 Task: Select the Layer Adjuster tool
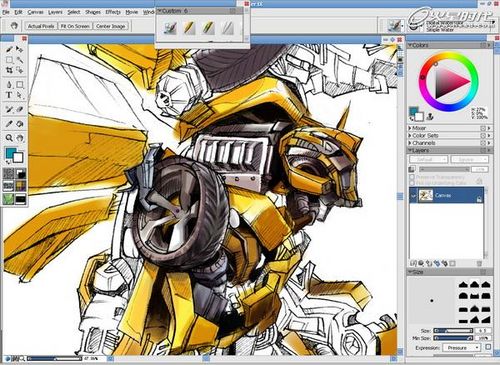(x=20, y=50)
